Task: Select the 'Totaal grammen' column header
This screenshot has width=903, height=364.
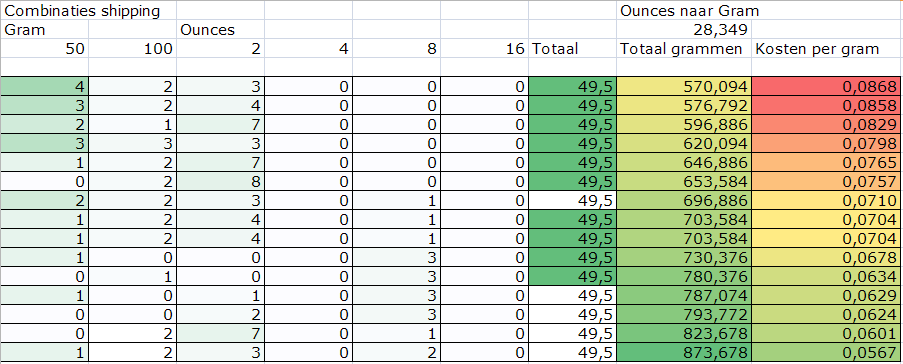Action: tap(684, 49)
